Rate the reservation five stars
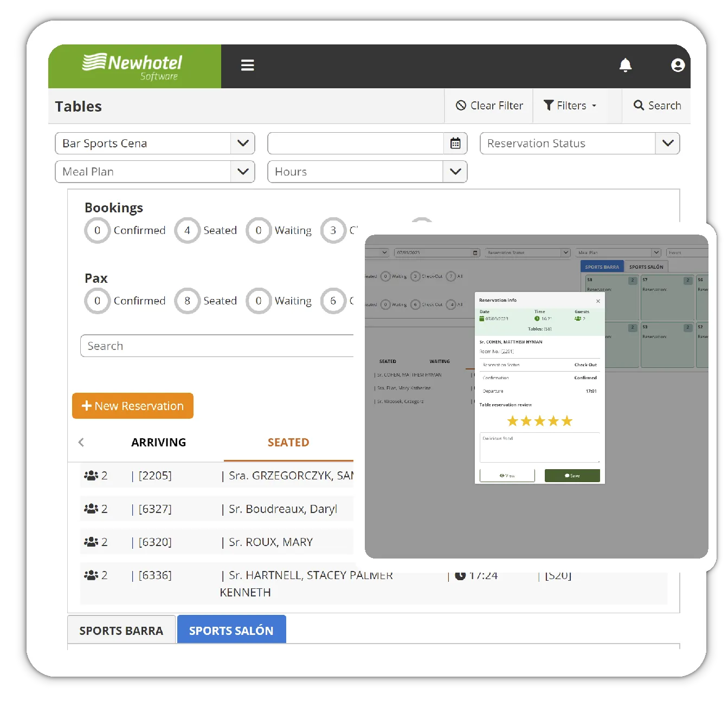Viewport: 728px width, 701px height. click(x=566, y=421)
